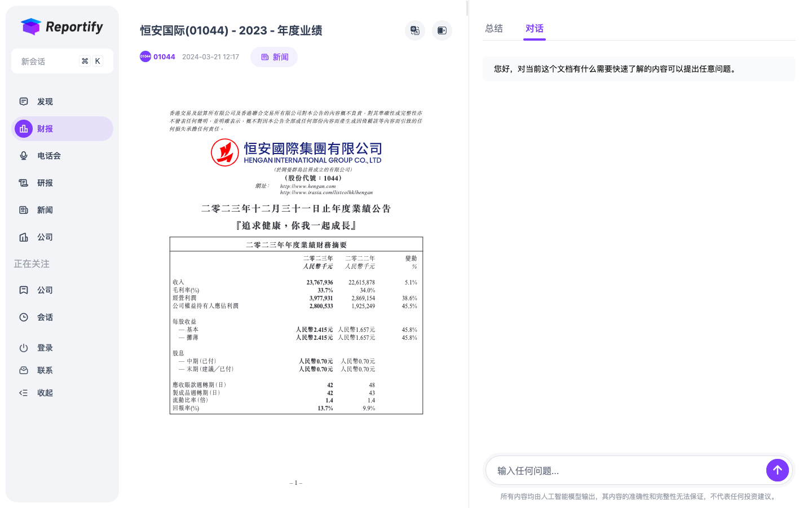Image resolution: width=812 pixels, height=508 pixels.
Task: Click the power icon beside 登录
Action: (24, 348)
